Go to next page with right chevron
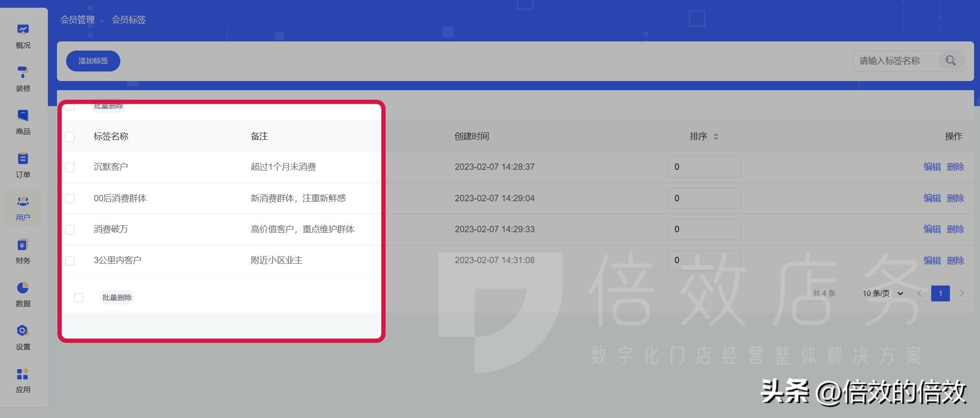The width and height of the screenshot is (980, 418). tap(962, 293)
